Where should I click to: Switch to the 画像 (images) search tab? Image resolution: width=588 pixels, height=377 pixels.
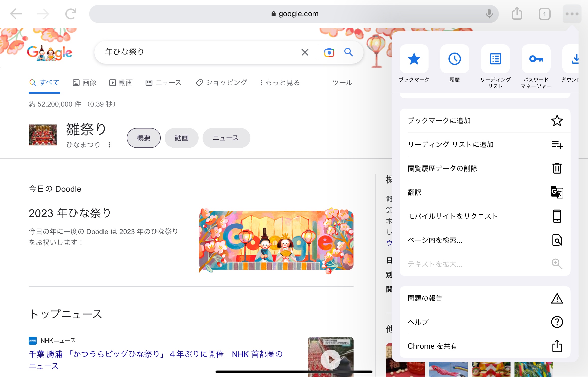[x=85, y=83]
